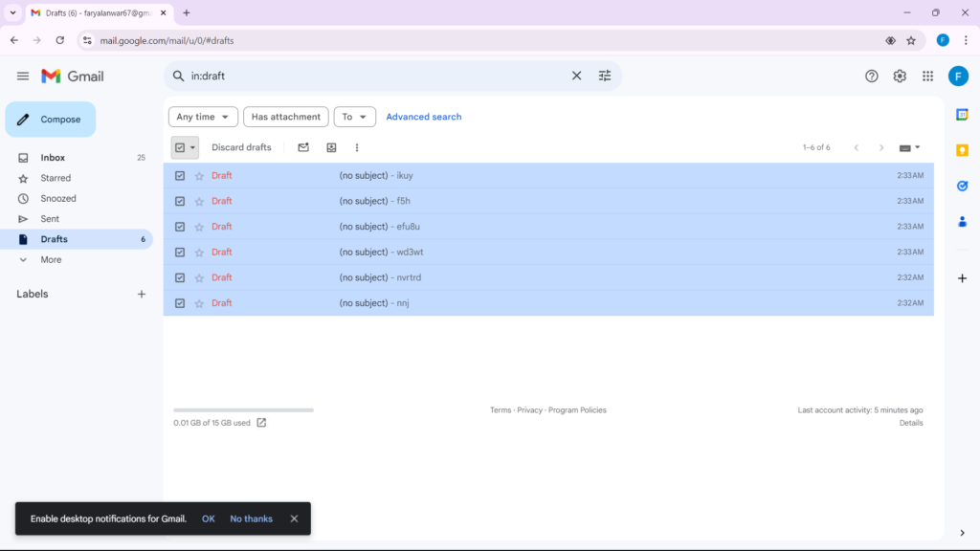
Task: Mark selected drafts as read
Action: (x=302, y=147)
